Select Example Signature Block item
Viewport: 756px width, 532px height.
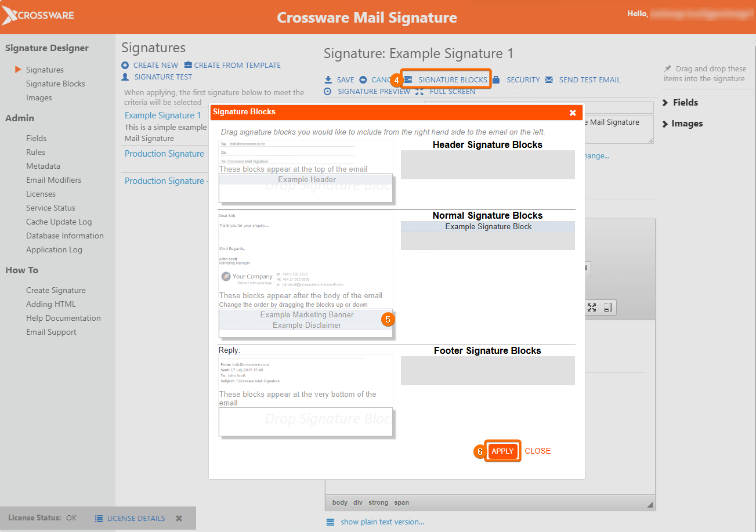click(x=488, y=227)
